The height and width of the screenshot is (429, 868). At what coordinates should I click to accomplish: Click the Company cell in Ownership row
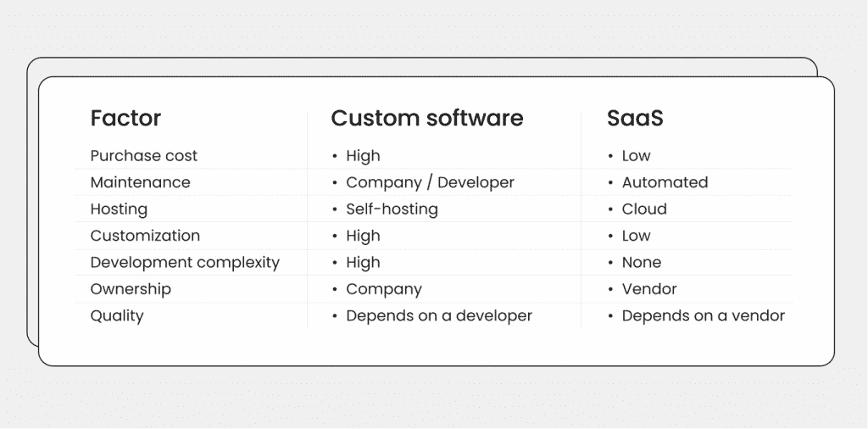pos(383,289)
